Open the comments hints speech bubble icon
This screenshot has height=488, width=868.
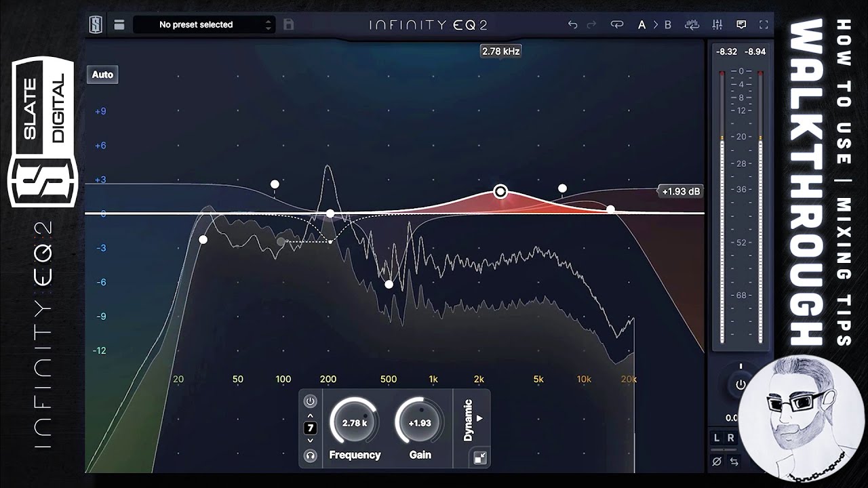pyautogui.click(x=741, y=25)
